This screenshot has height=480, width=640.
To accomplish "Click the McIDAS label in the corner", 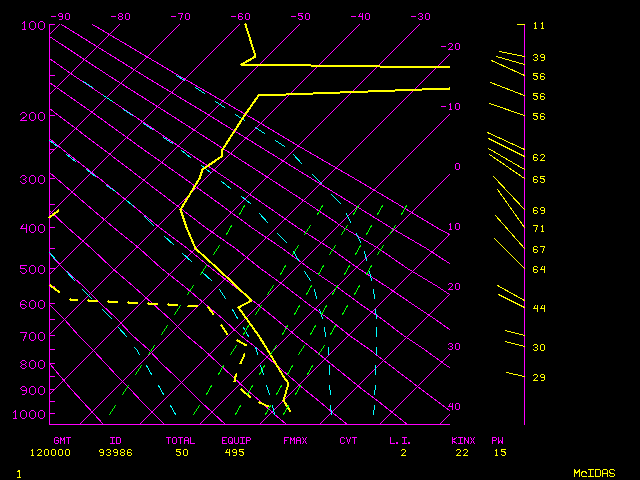I will point(594,472).
